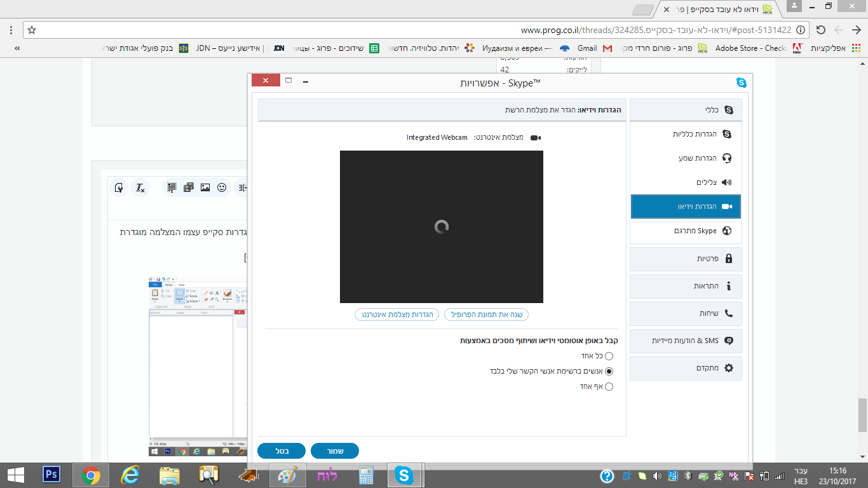The image size is (868, 488).
Task: Open the Skype מתרגם translator page
Action: (686, 231)
